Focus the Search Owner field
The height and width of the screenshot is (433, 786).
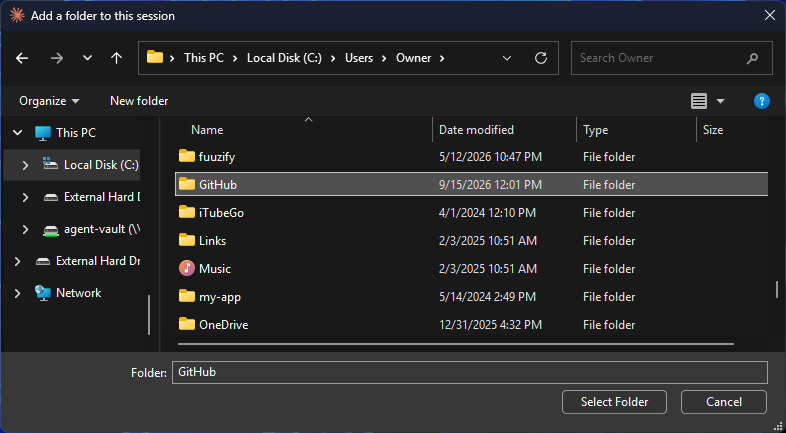pos(672,58)
